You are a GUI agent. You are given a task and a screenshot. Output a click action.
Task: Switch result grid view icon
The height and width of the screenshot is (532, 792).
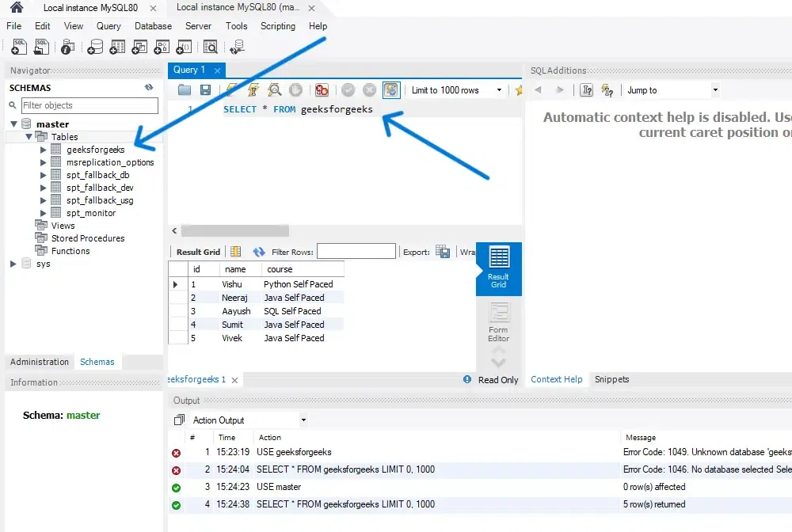236,252
